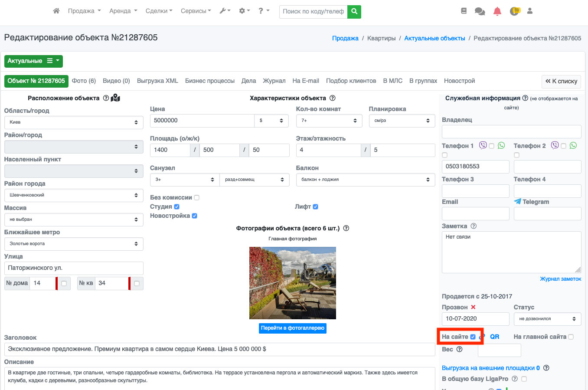Switch to the Фото (6) tab
The height and width of the screenshot is (390, 588).
pos(84,81)
